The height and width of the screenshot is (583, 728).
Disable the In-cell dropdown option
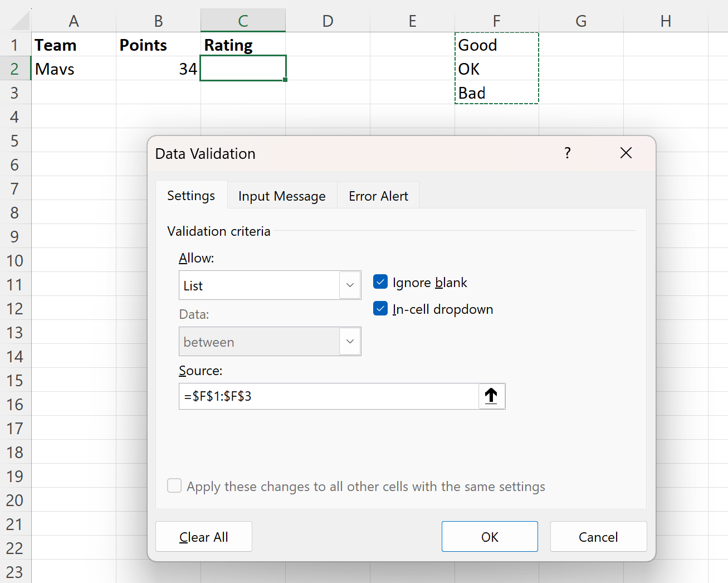(x=380, y=308)
